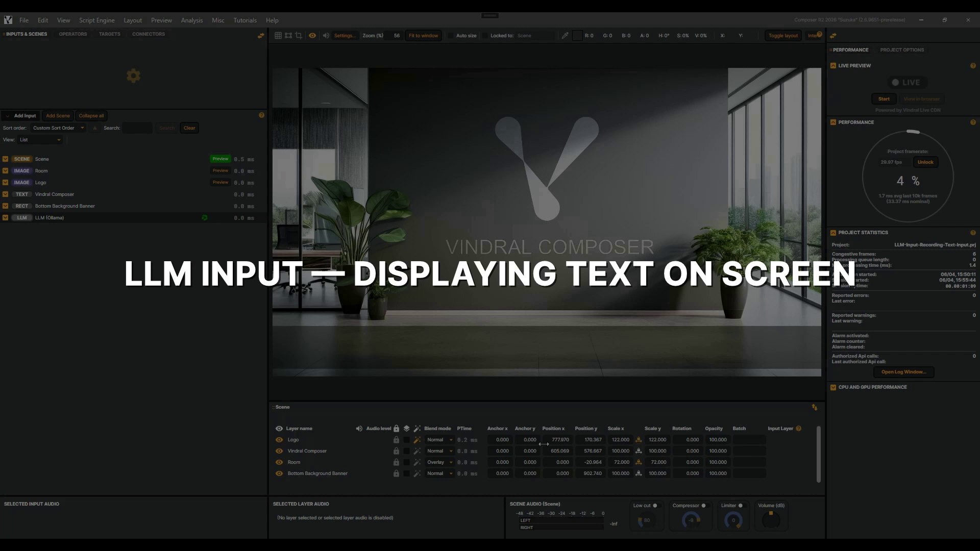Click the Fit to window button
980x551 pixels.
click(x=423, y=36)
